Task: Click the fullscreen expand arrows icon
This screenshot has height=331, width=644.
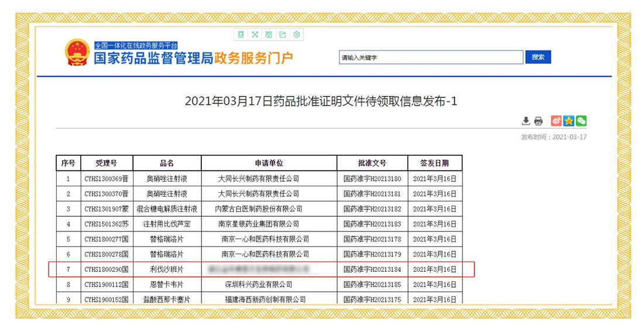Action: pos(255,35)
